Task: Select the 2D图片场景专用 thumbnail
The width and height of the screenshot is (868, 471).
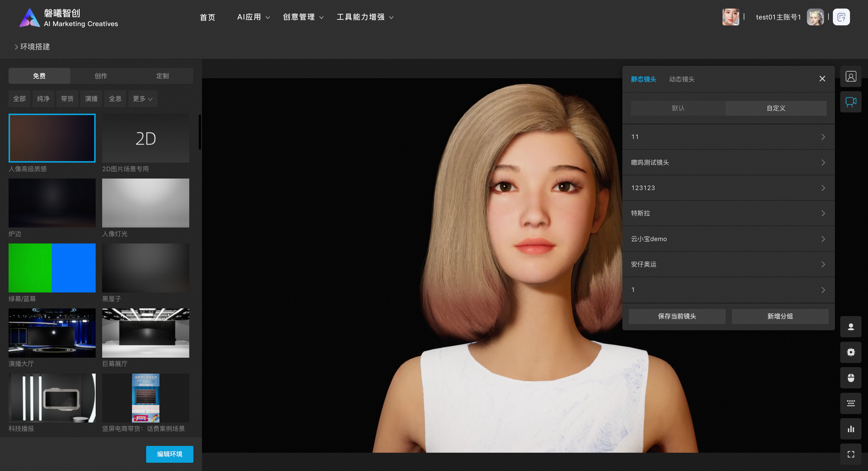Action: [x=146, y=138]
